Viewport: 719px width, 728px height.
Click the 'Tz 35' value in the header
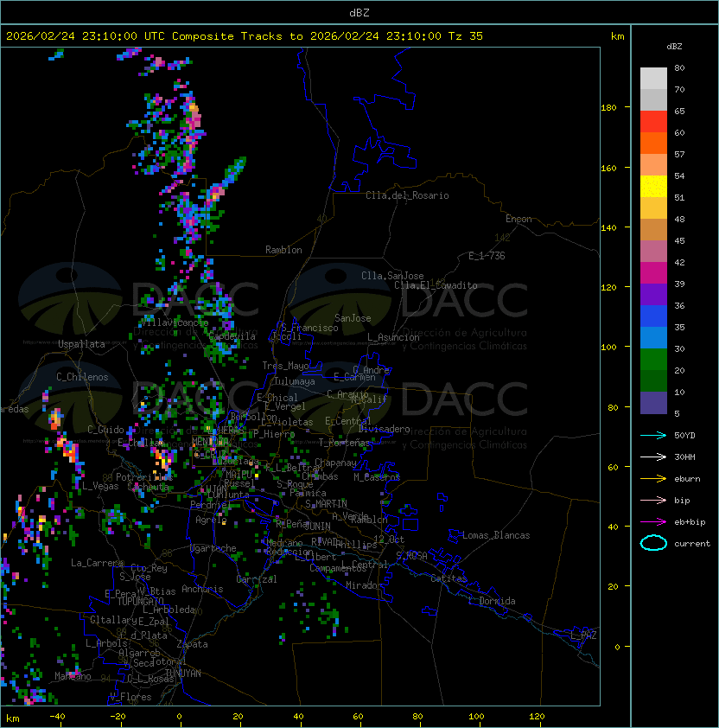click(466, 36)
